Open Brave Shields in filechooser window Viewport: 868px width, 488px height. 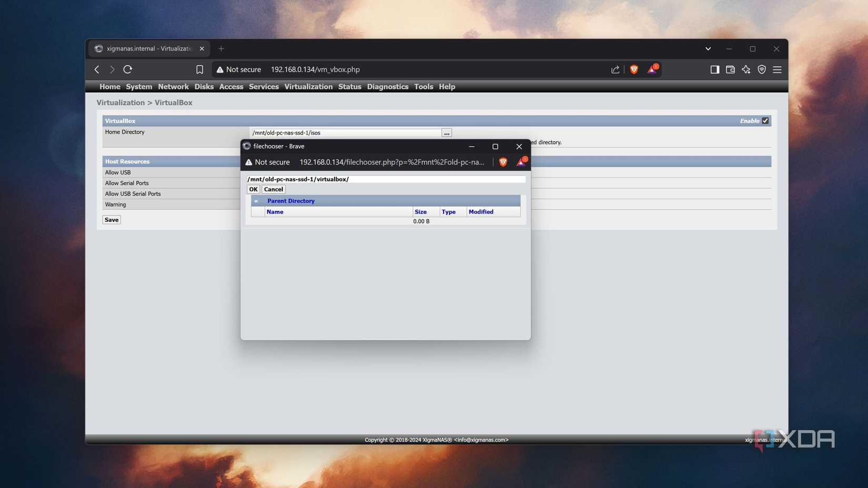503,162
